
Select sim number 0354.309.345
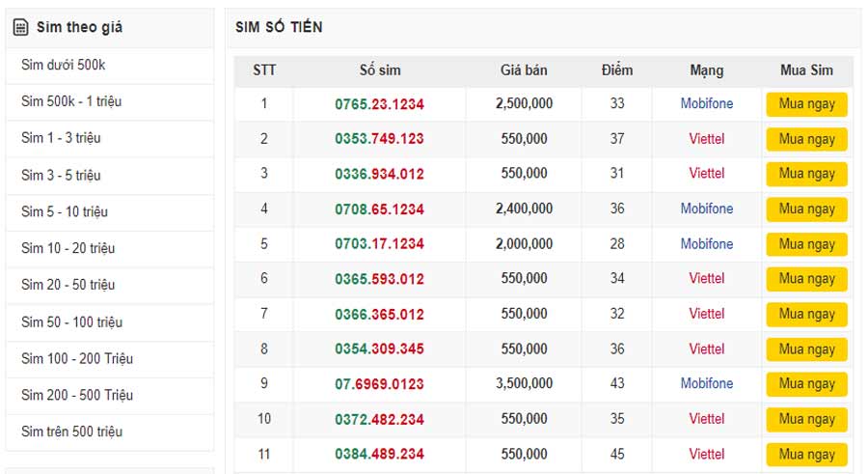coord(379,349)
